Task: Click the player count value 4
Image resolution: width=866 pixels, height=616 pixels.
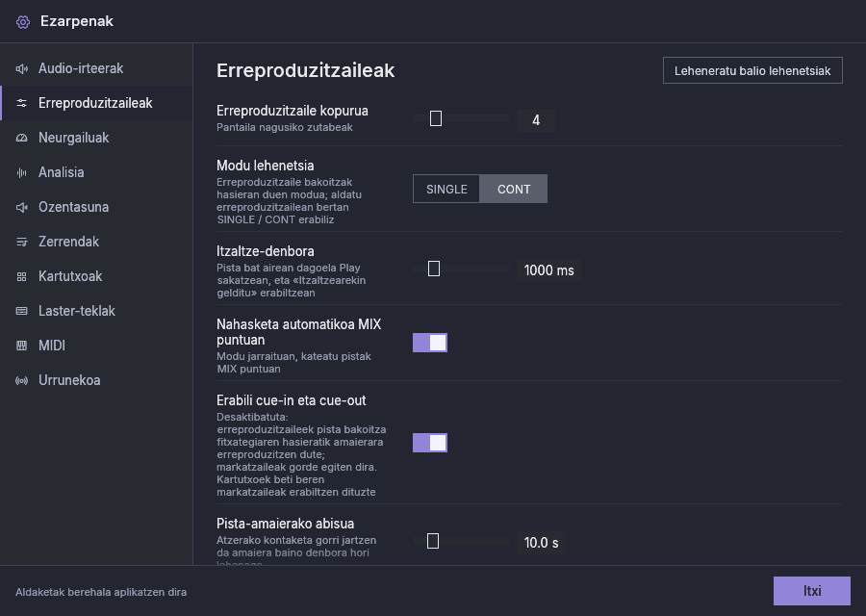Action: tap(536, 120)
